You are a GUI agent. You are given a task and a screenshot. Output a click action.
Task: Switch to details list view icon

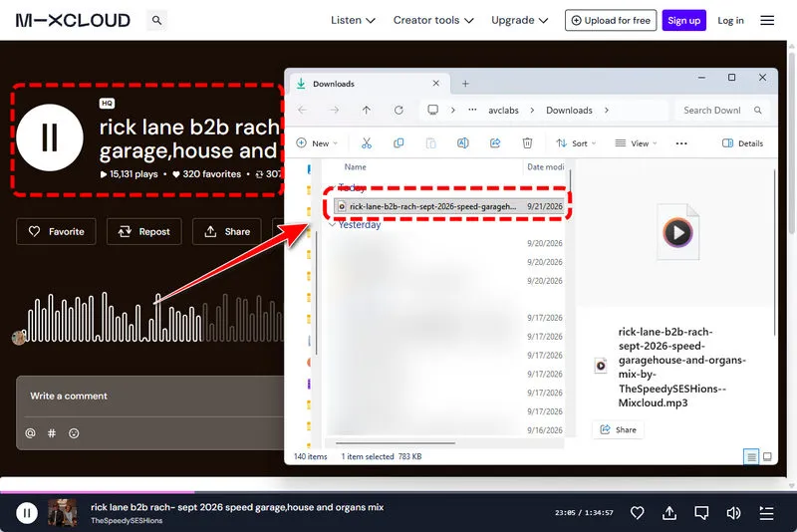tap(751, 456)
